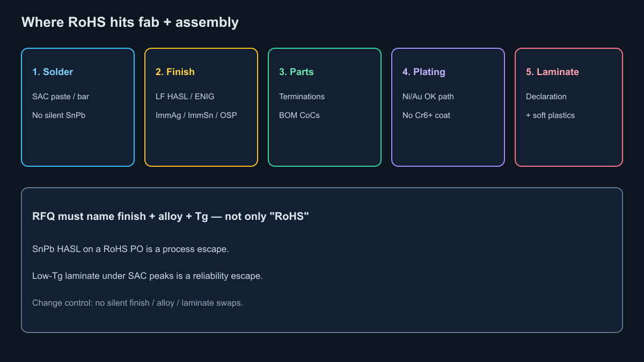Select the 'Change control' footnote line

coord(138,303)
